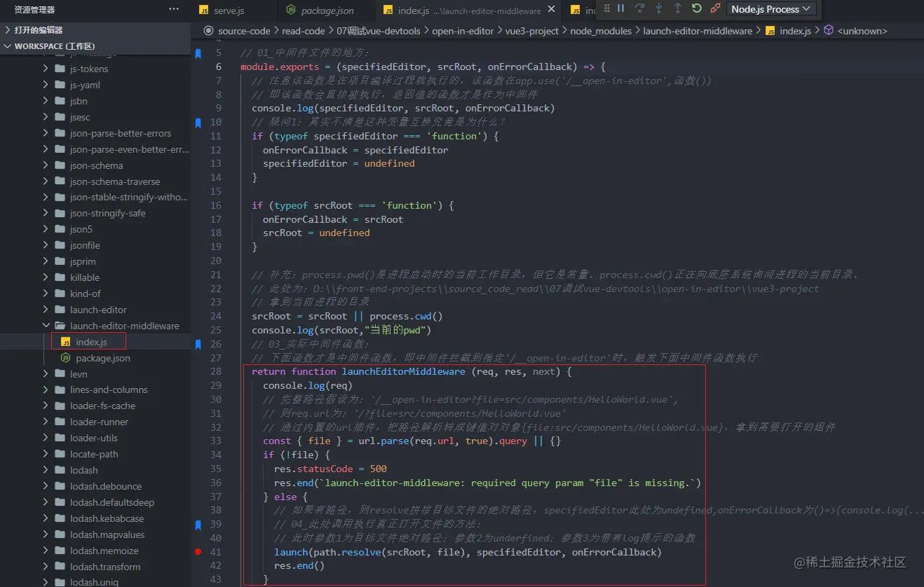
Task: Click the vue3-project breadcrumb segment
Action: click(x=532, y=31)
